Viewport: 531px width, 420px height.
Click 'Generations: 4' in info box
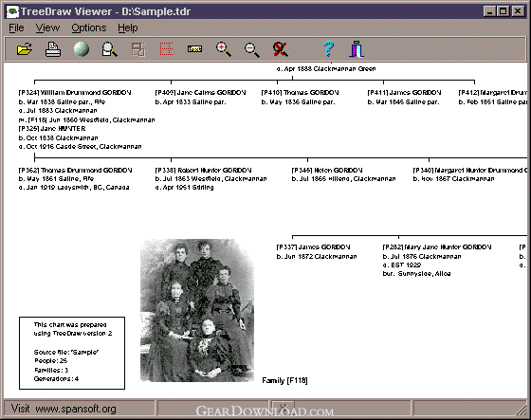tap(56, 378)
